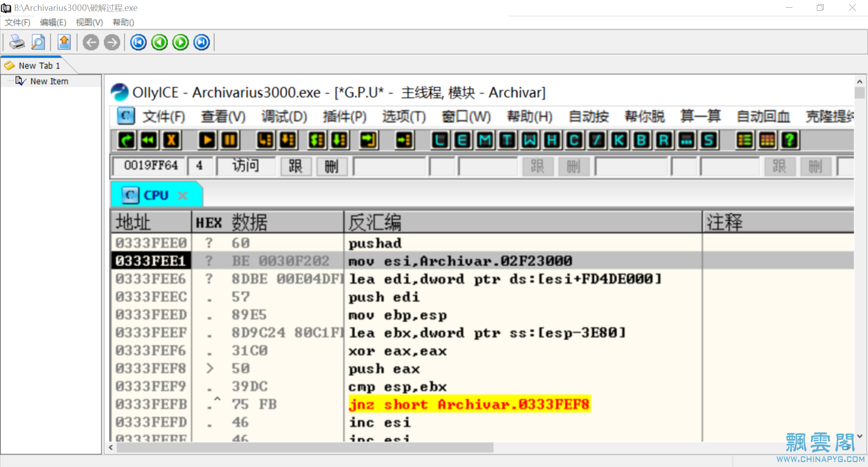This screenshot has height=467, width=868.
Task: Open the 视图(V) menu
Action: point(89,22)
